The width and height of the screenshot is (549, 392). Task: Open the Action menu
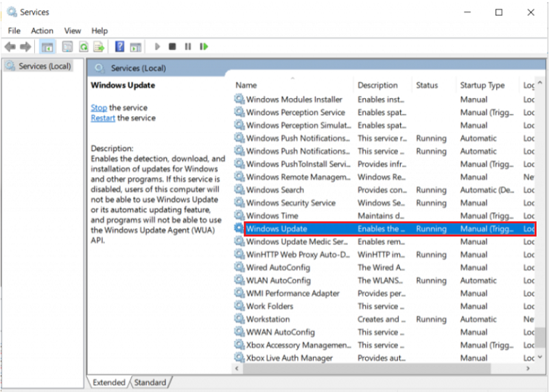click(42, 30)
